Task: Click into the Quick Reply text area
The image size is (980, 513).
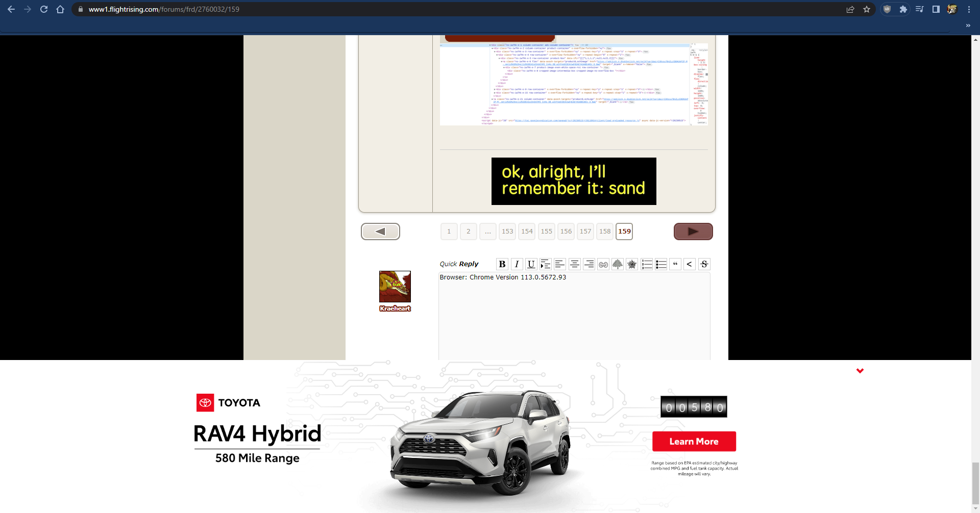Action: 574,316
